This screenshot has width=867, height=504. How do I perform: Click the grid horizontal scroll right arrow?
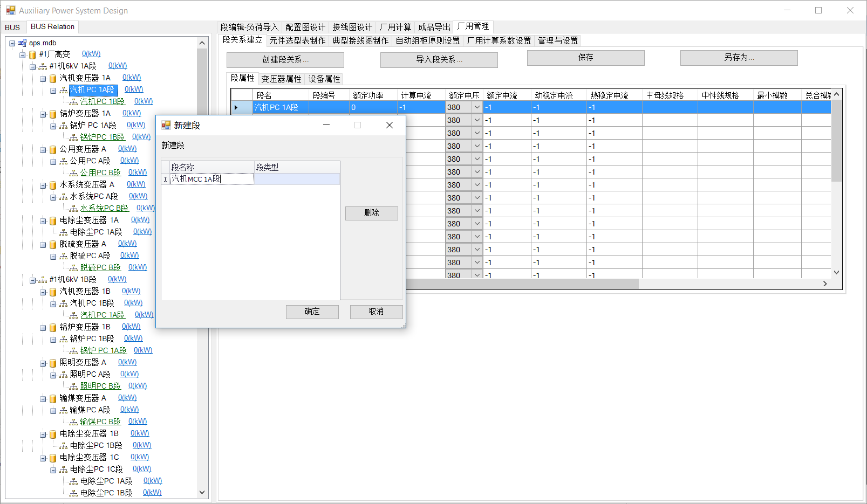tap(825, 284)
